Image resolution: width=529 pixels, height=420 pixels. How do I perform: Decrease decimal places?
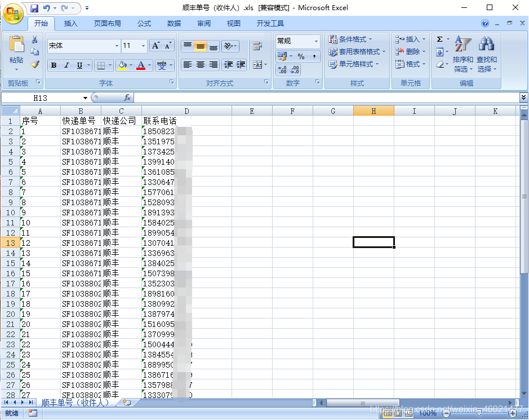coord(295,70)
